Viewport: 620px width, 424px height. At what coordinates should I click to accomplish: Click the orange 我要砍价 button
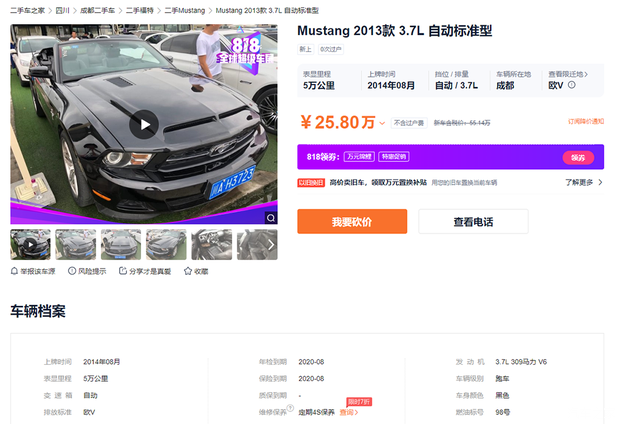[352, 221]
